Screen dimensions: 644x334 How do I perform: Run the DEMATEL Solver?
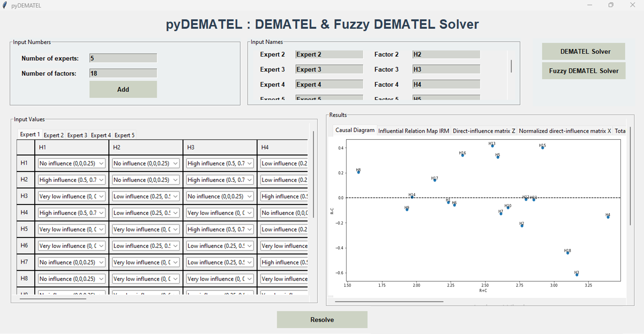click(x=583, y=51)
